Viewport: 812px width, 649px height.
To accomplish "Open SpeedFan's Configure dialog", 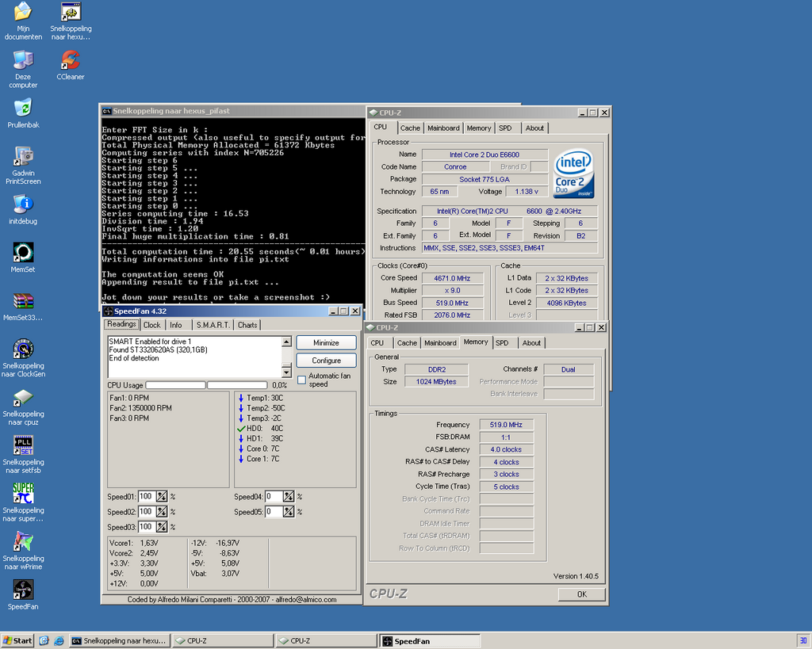I will 326,361.
